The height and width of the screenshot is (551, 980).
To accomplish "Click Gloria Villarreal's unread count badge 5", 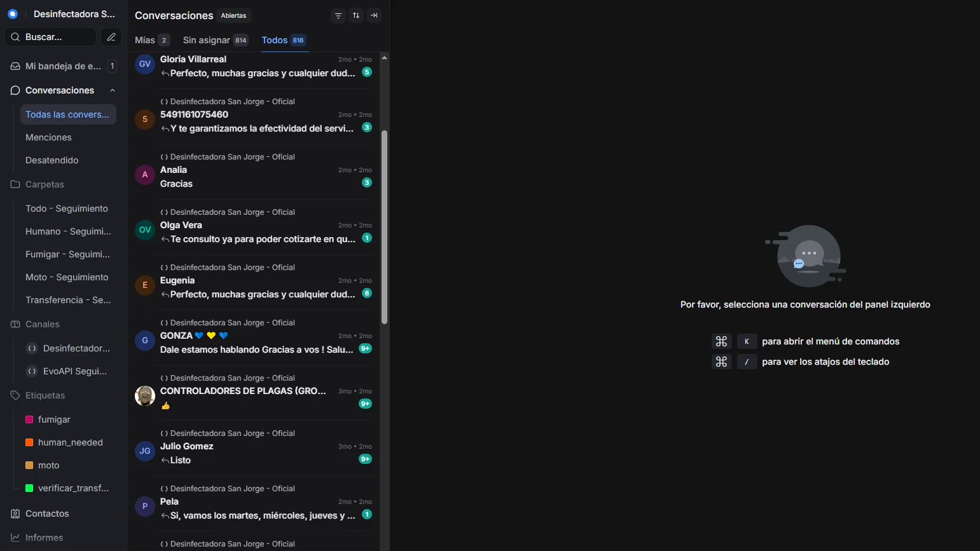I will (x=367, y=72).
